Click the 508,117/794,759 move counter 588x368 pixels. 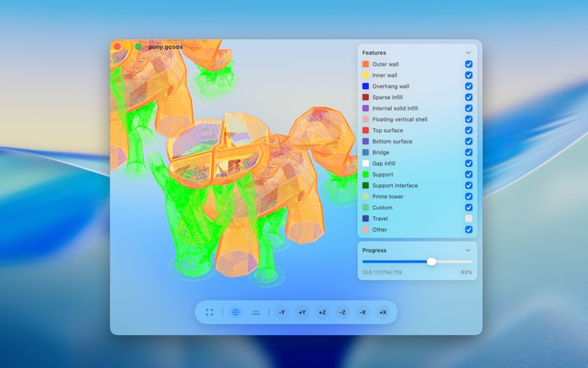[381, 272]
